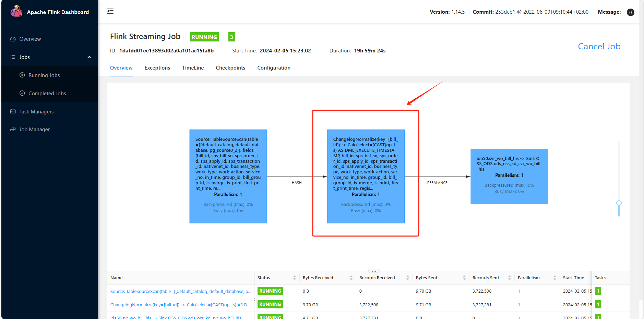Click the Message count badge showing 0
Image resolution: width=644 pixels, height=319 pixels.
coord(630,12)
